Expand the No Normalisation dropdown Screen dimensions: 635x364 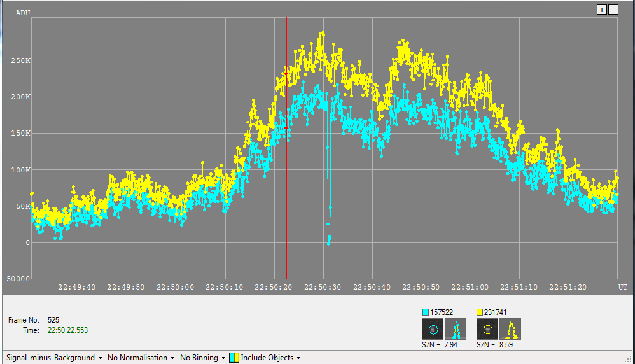141,358
